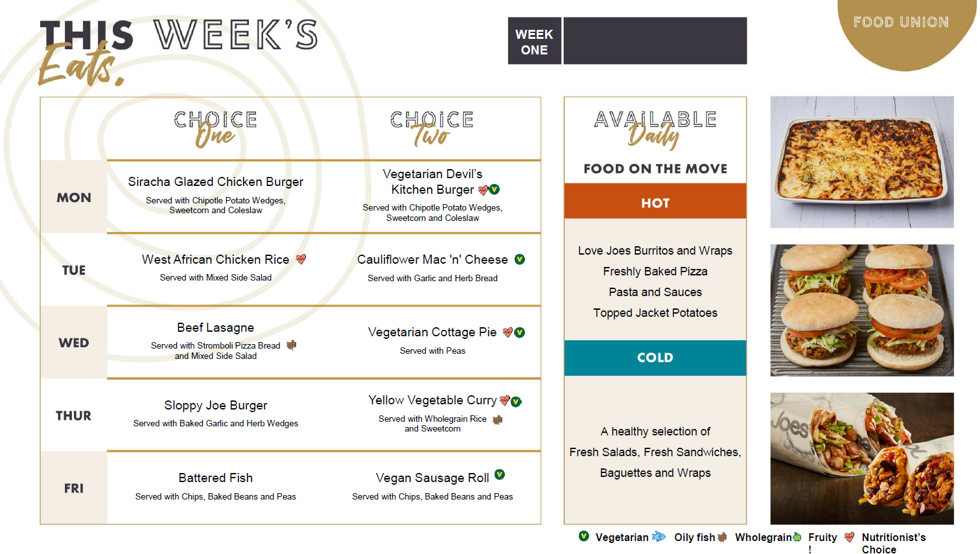Open the burrito wraps photo thumbnail
Screen dimensions: 980x554
(x=862, y=458)
